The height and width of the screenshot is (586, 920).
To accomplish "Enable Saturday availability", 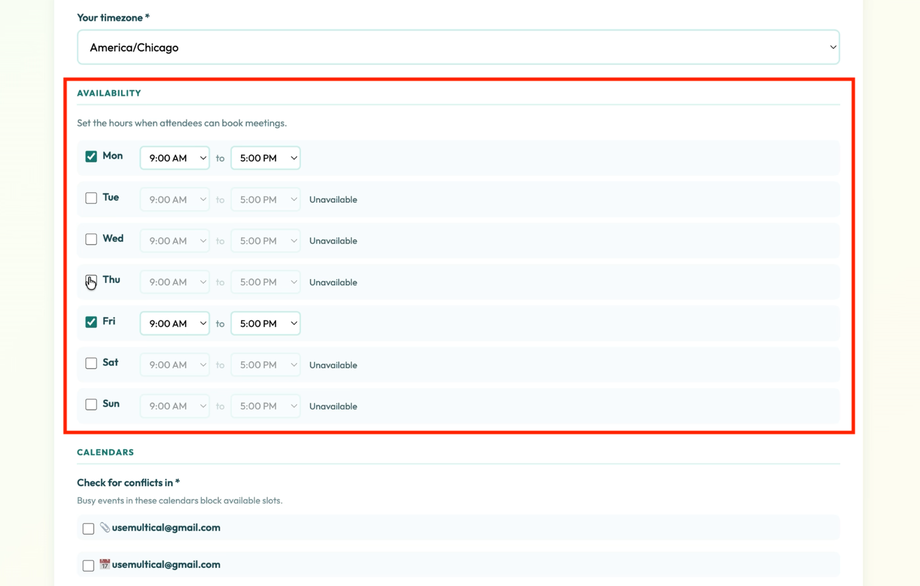I will 90,363.
